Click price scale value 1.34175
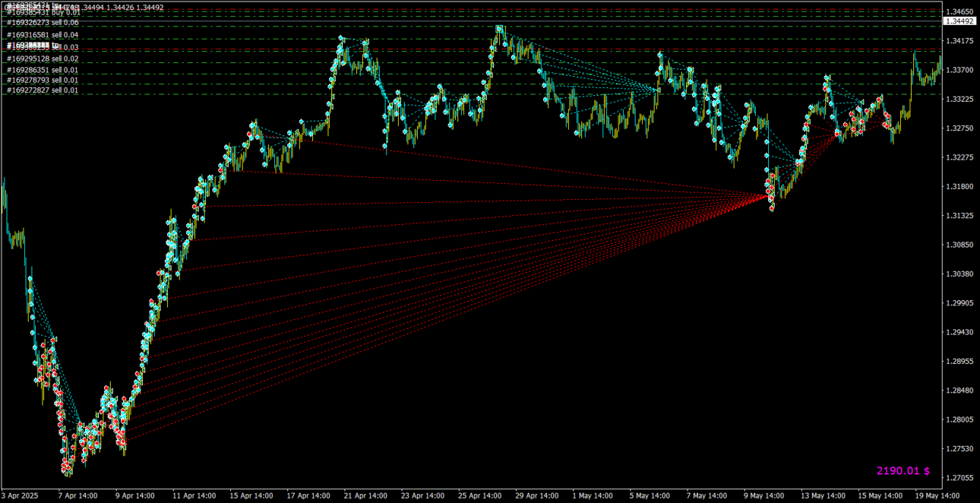 click(959, 41)
